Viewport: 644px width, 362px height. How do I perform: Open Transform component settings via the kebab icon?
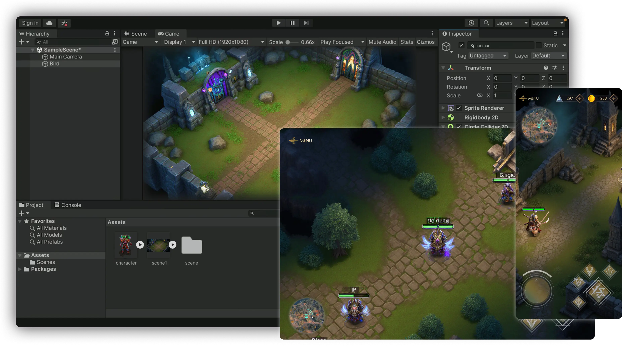(563, 68)
